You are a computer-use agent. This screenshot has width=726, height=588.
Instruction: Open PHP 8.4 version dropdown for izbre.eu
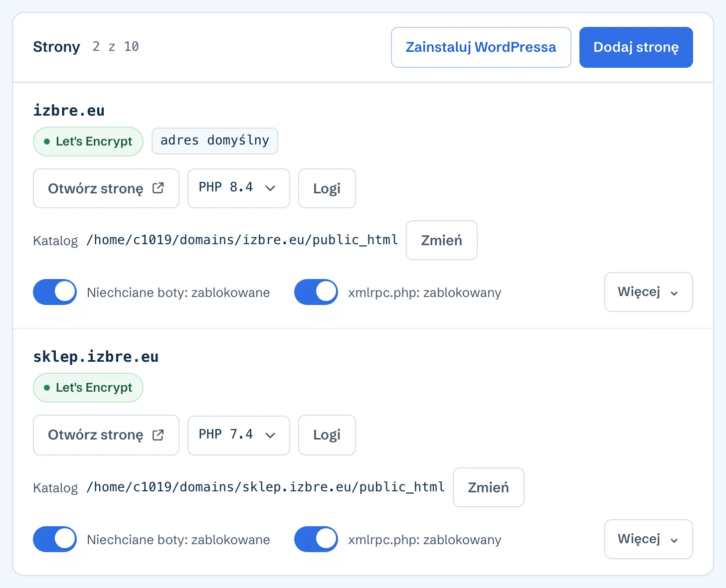[x=239, y=188]
